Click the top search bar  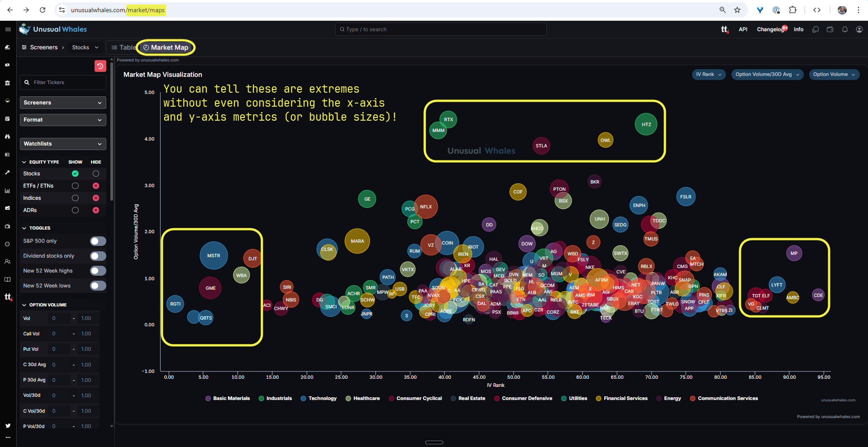coord(441,29)
